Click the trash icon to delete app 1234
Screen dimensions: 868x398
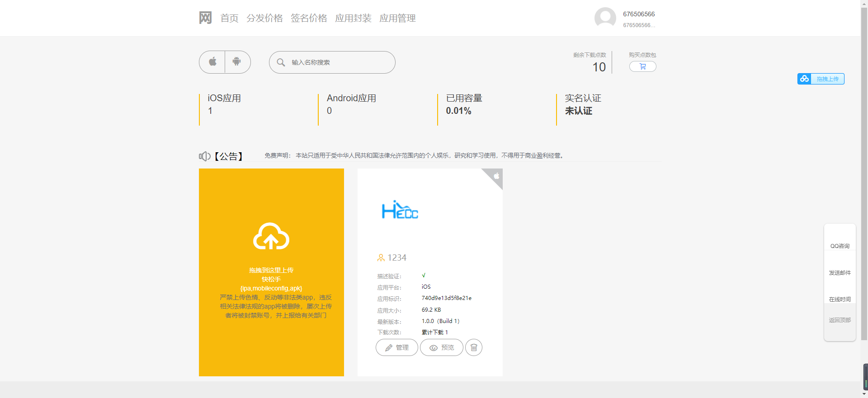(473, 347)
